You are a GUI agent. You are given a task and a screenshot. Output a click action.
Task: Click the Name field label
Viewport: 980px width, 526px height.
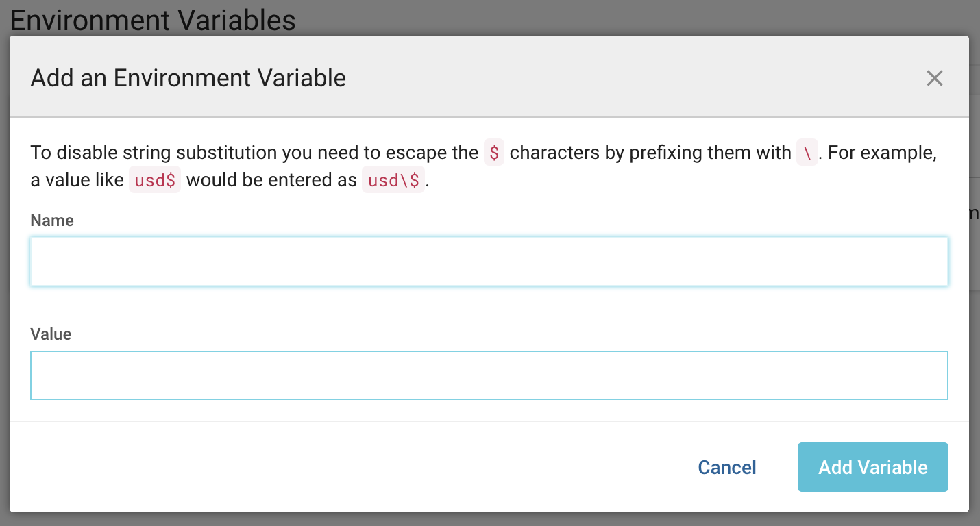click(x=52, y=221)
